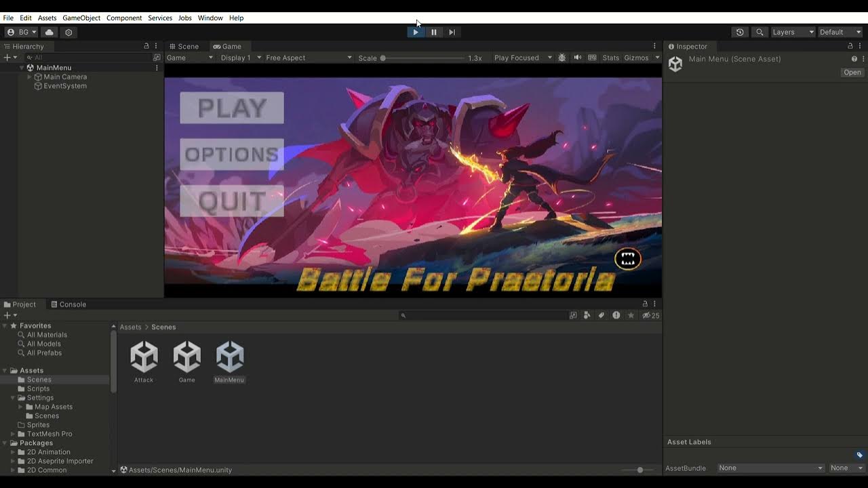Toggle the Stats overlay
Viewport: 868px width, 488px height.
pyautogui.click(x=610, y=58)
